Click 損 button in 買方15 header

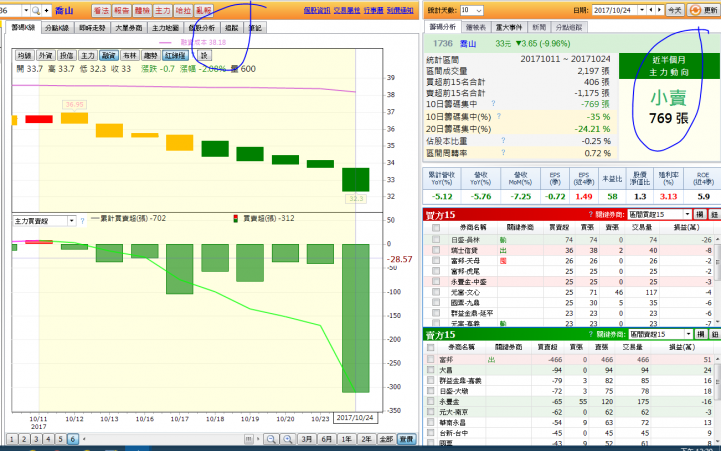700,214
